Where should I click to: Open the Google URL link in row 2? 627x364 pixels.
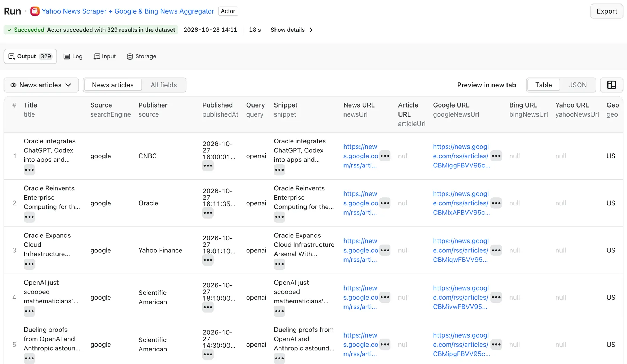click(461, 203)
